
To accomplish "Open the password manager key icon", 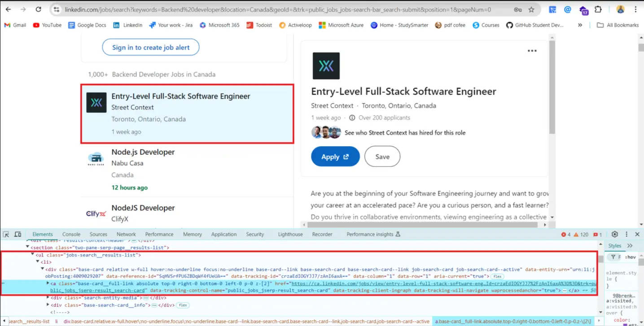I will point(518,9).
